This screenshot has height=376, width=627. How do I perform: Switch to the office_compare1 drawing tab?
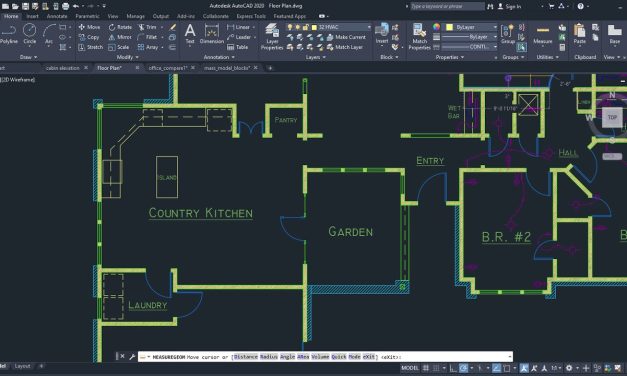pyautogui.click(x=168, y=68)
